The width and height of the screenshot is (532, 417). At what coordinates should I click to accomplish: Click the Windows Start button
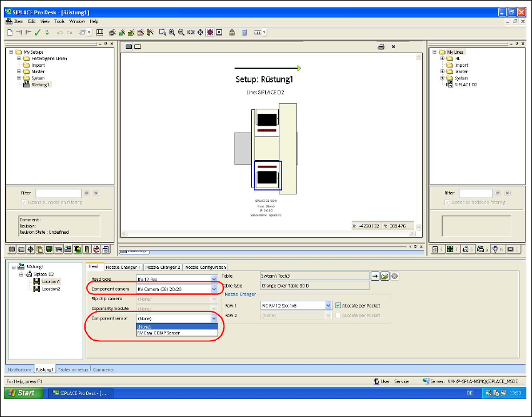(x=22, y=393)
